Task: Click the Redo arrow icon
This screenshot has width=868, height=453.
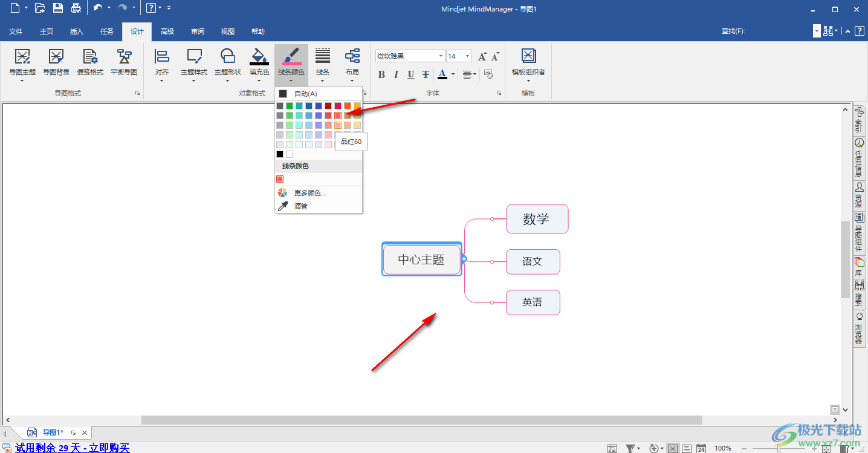Action: [x=123, y=8]
